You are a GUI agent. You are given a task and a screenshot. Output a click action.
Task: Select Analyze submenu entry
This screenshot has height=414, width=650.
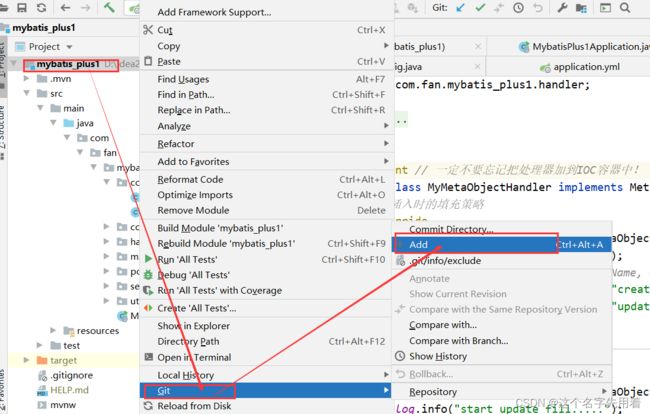[x=267, y=126]
